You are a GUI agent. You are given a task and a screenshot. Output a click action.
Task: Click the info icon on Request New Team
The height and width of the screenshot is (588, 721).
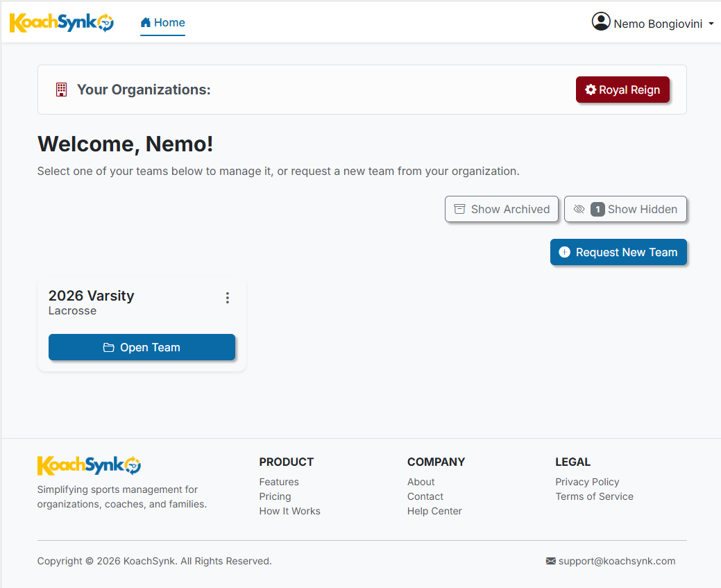(564, 252)
